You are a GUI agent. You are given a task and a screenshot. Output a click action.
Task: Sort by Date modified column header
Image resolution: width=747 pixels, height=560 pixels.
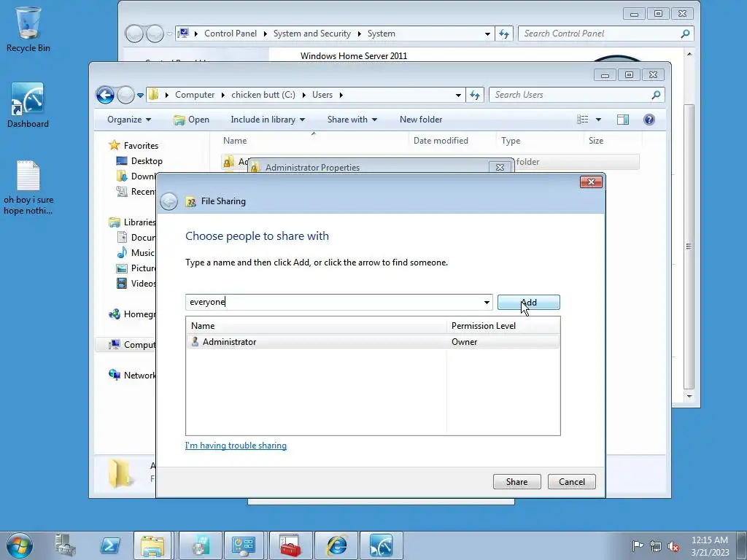pos(441,141)
